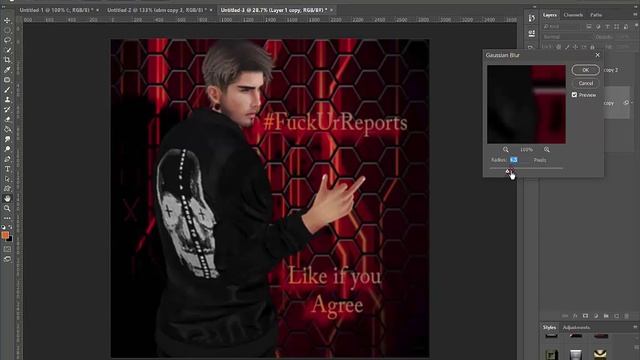The width and height of the screenshot is (640, 360).
Task: Click OK in Gaussian Blur dialog
Action: click(x=585, y=70)
